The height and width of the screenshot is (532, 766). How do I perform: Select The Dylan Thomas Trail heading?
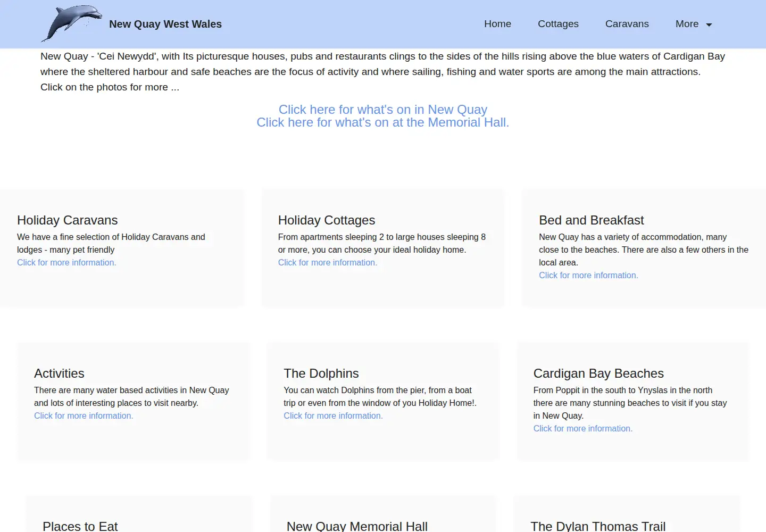click(x=598, y=526)
